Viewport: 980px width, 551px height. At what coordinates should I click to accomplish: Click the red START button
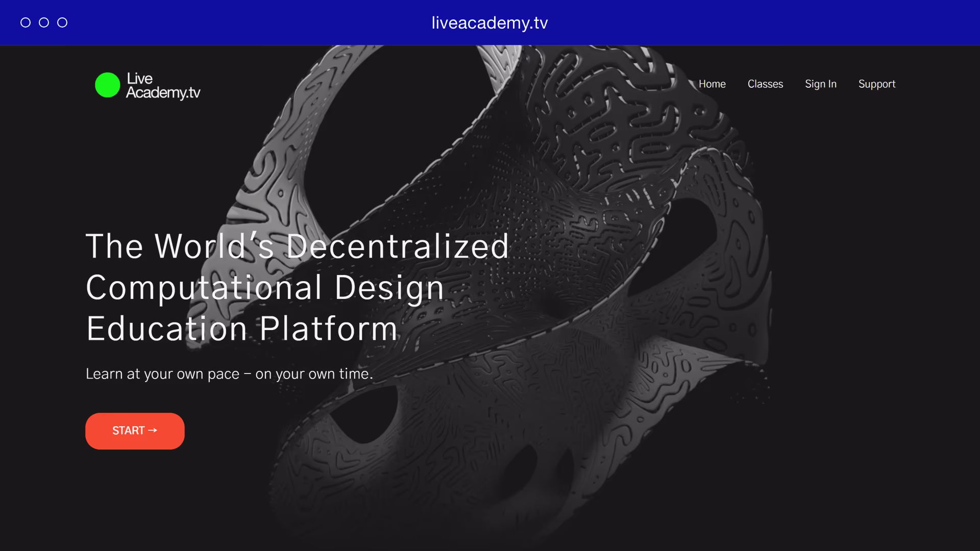click(x=135, y=431)
